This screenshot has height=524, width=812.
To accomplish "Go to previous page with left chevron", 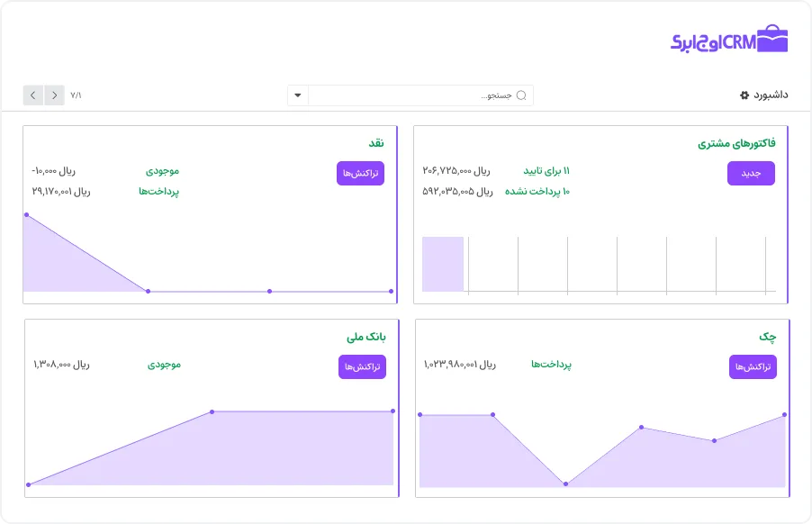I will pos(33,95).
